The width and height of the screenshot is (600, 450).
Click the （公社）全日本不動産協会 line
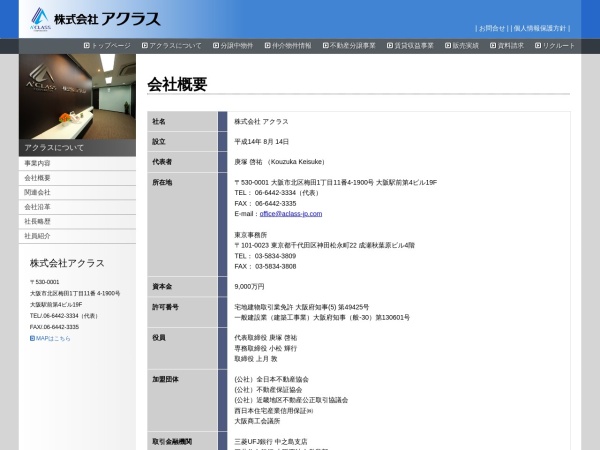(x=272, y=379)
